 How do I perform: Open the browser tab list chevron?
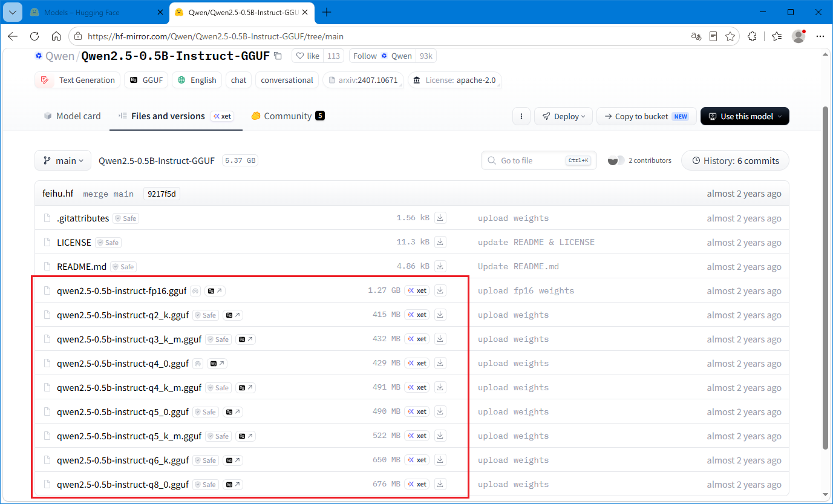11,12
